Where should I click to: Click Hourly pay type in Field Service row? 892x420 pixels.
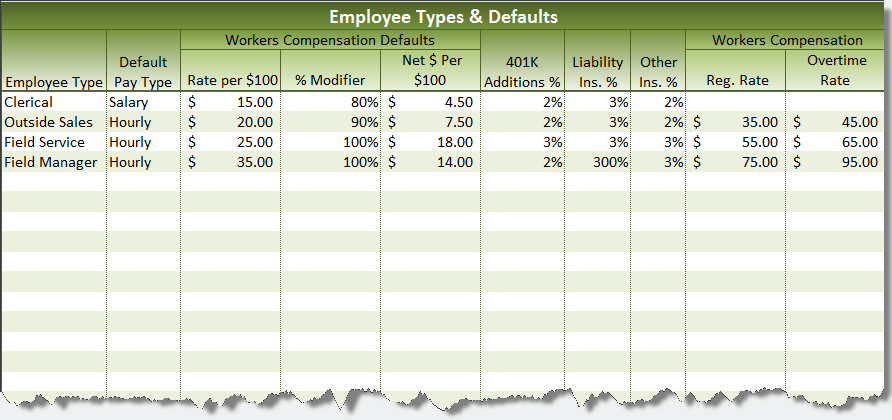click(143, 142)
